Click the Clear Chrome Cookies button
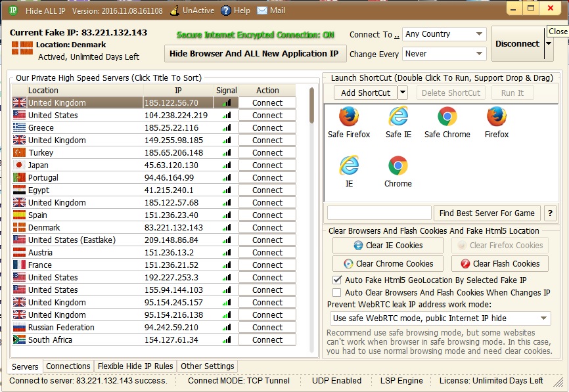569x392 pixels. coord(388,263)
